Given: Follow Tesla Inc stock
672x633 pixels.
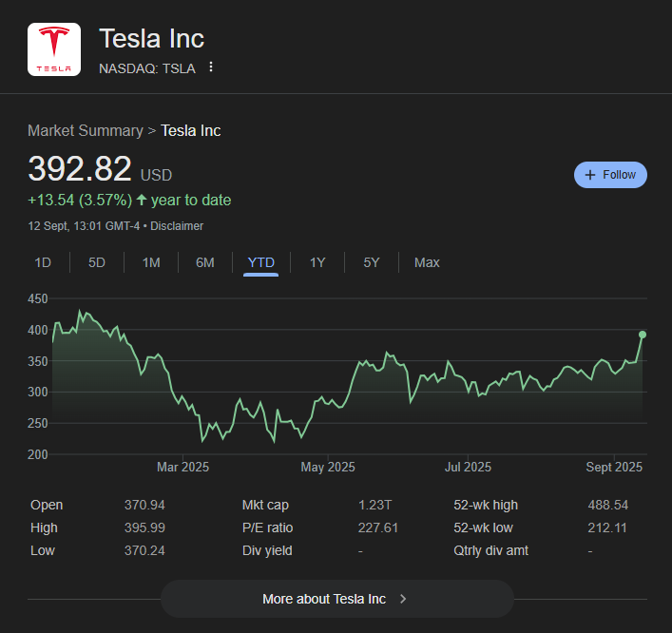Looking at the screenshot, I should pyautogui.click(x=610, y=175).
